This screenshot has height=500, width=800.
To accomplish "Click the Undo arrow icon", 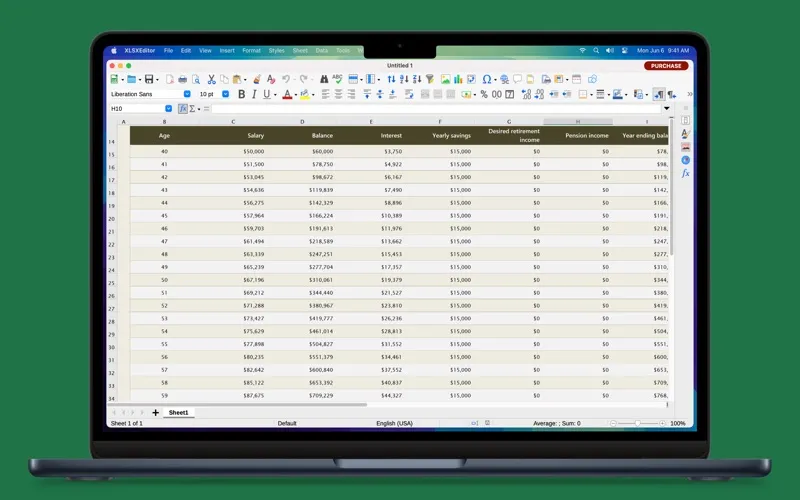I will (286, 79).
